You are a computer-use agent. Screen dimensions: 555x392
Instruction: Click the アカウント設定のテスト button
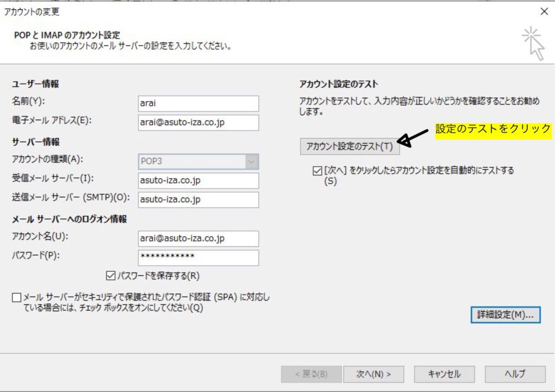(x=350, y=146)
